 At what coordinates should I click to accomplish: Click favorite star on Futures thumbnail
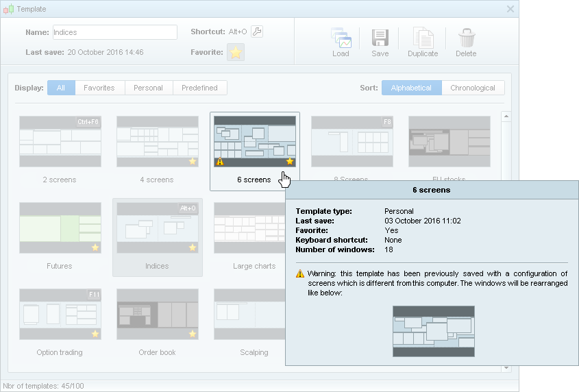tap(95, 247)
